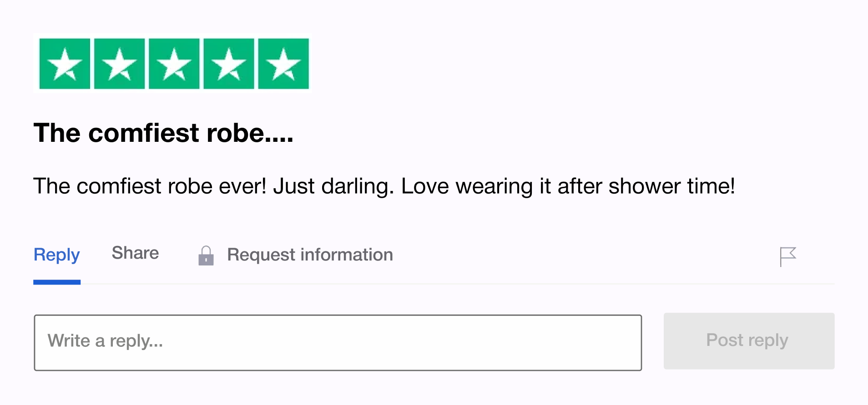868x405 pixels.
Task: Click the phrase shower time in review
Action: tap(671, 186)
